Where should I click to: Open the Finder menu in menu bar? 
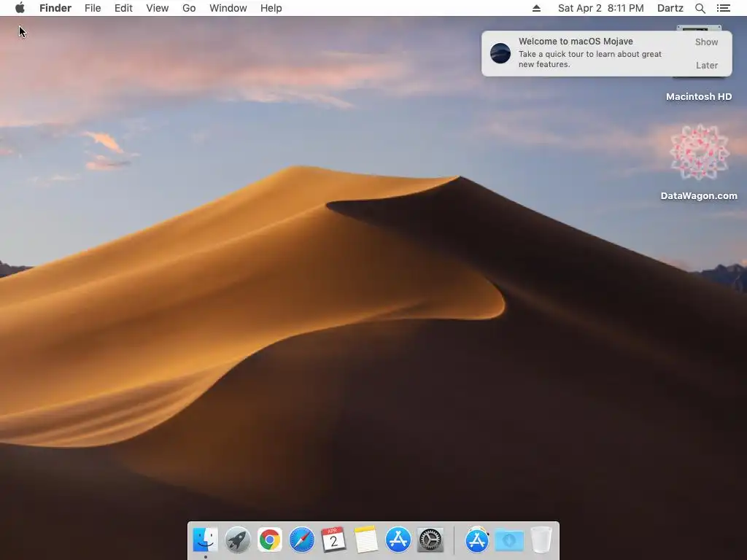(x=55, y=8)
